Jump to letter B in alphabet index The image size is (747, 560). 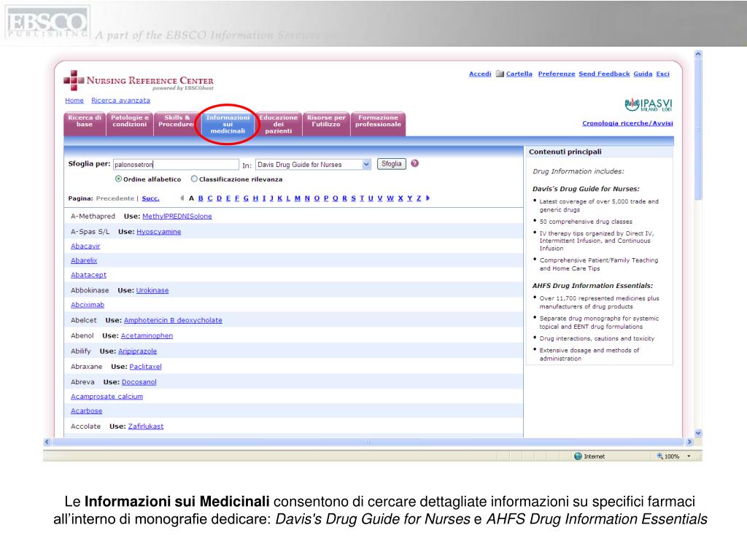[x=201, y=198]
